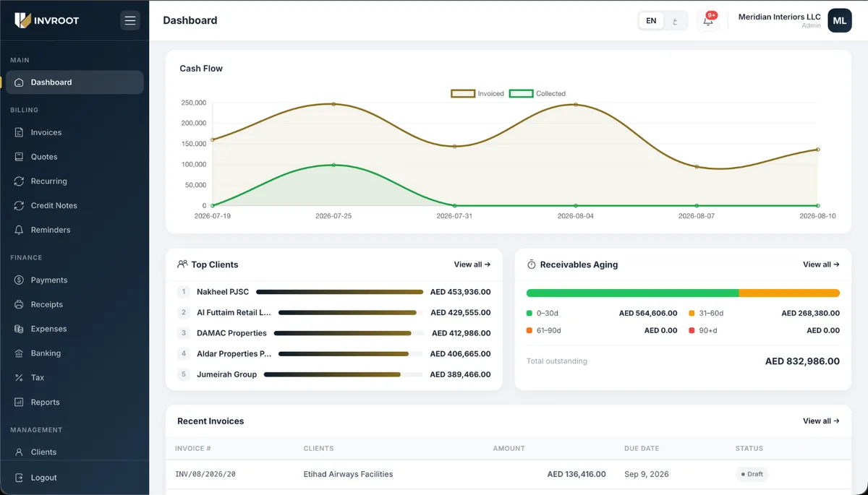The height and width of the screenshot is (495, 868).
Task: Open invoice INV/08/2026/20
Action: [x=205, y=474]
